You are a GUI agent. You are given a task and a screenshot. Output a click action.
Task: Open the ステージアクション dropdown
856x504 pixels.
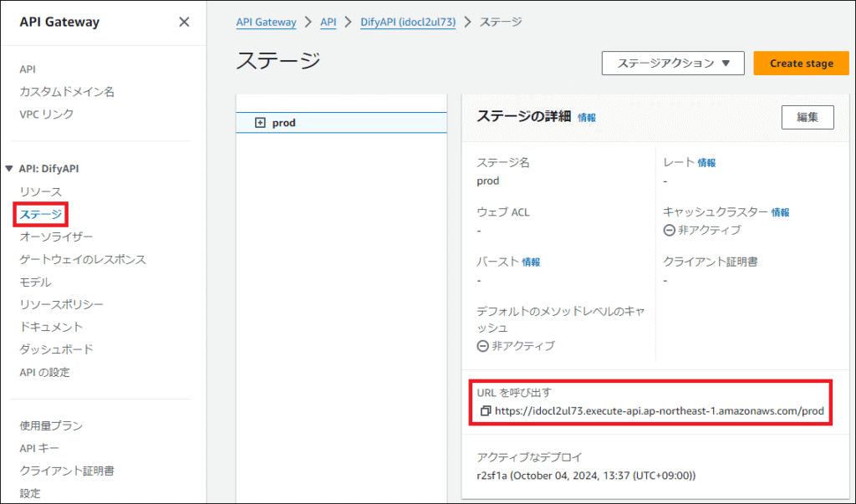(x=672, y=64)
